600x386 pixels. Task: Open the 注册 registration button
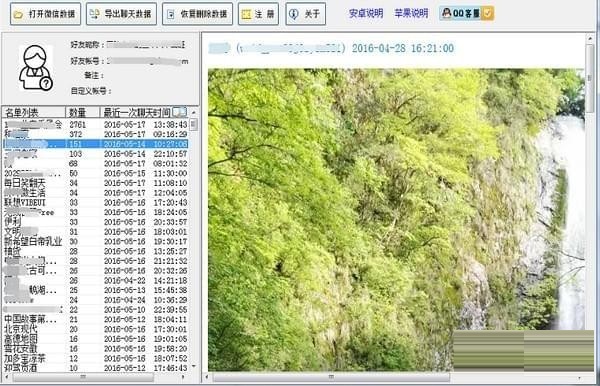click(x=258, y=14)
